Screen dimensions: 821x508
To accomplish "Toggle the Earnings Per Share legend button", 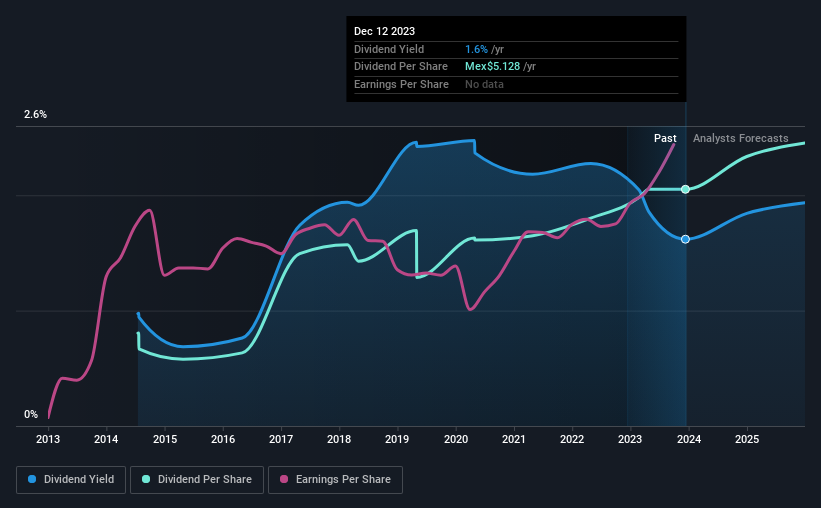I will click(x=335, y=480).
